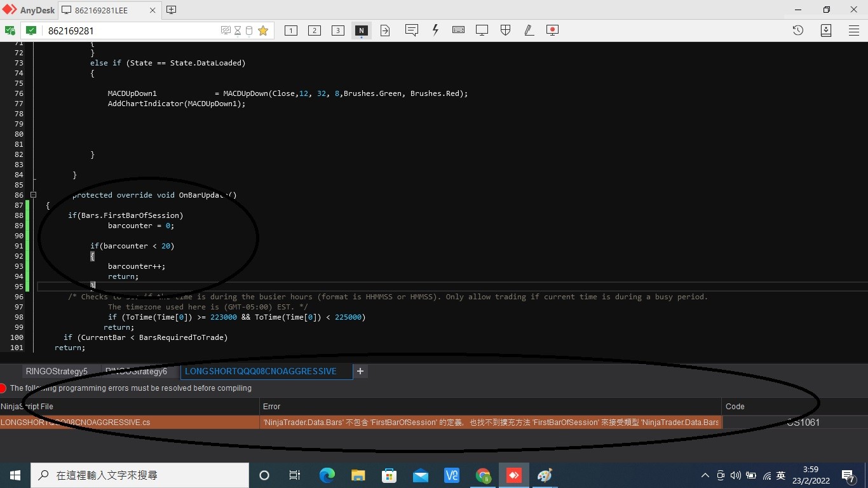Open AnyDesk hamburger main menu
This screenshot has width=868, height=488.
tap(854, 30)
